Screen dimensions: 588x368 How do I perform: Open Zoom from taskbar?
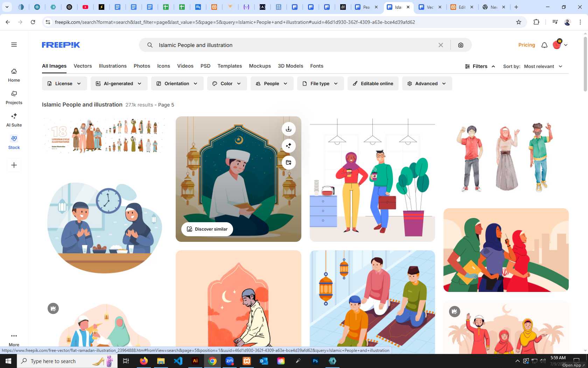pos(230,361)
